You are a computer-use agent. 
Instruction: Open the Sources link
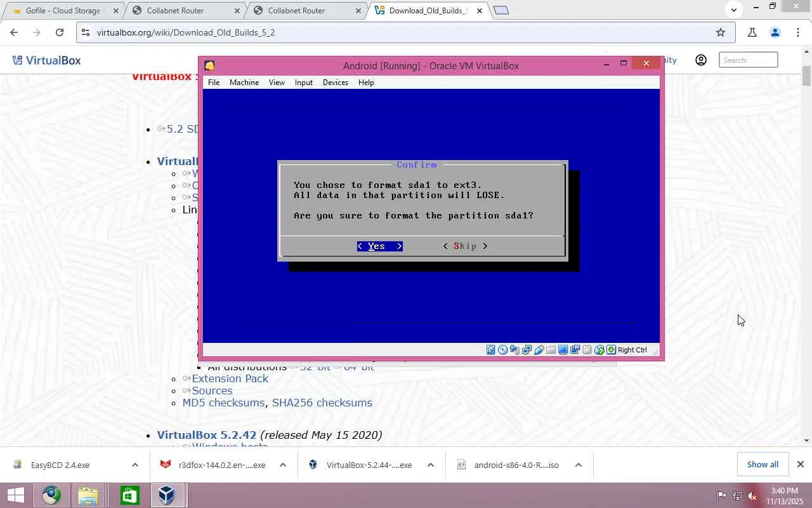coord(212,391)
